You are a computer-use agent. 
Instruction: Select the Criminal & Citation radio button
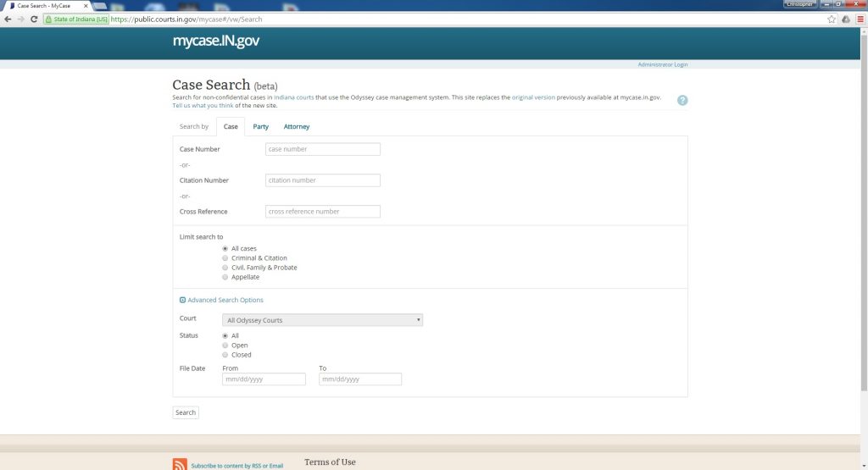225,258
